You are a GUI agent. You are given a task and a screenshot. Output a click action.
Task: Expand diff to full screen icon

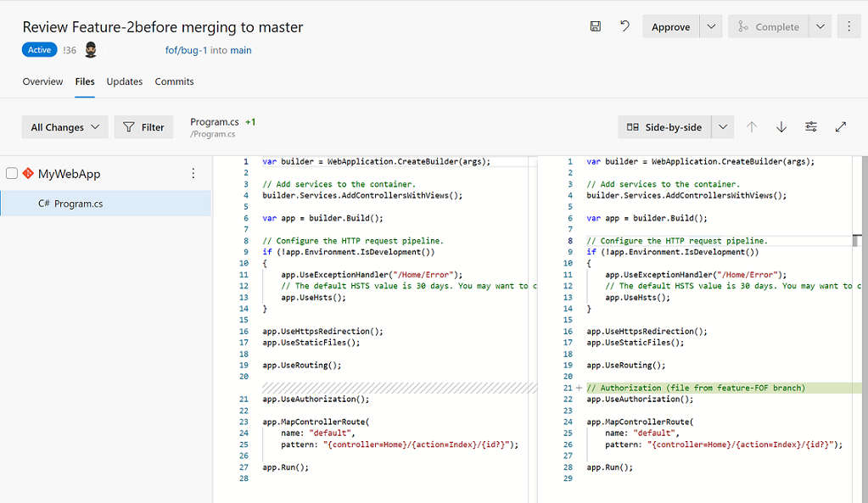coord(840,126)
